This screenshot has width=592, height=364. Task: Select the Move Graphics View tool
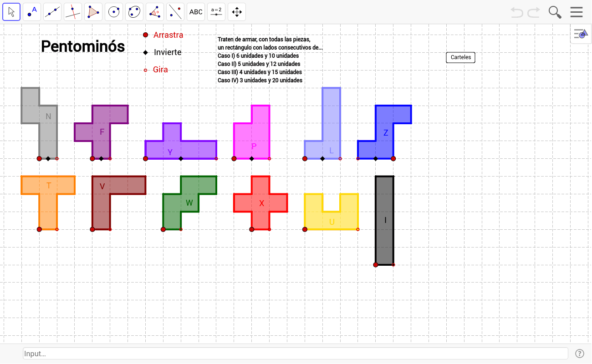click(x=237, y=12)
